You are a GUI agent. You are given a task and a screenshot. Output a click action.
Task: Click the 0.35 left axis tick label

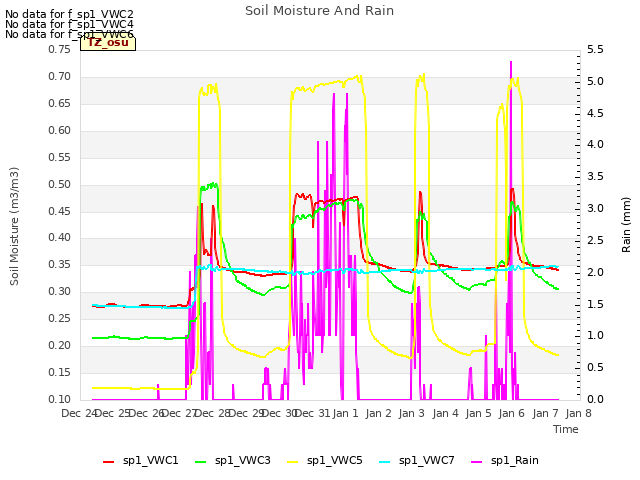pos(60,264)
